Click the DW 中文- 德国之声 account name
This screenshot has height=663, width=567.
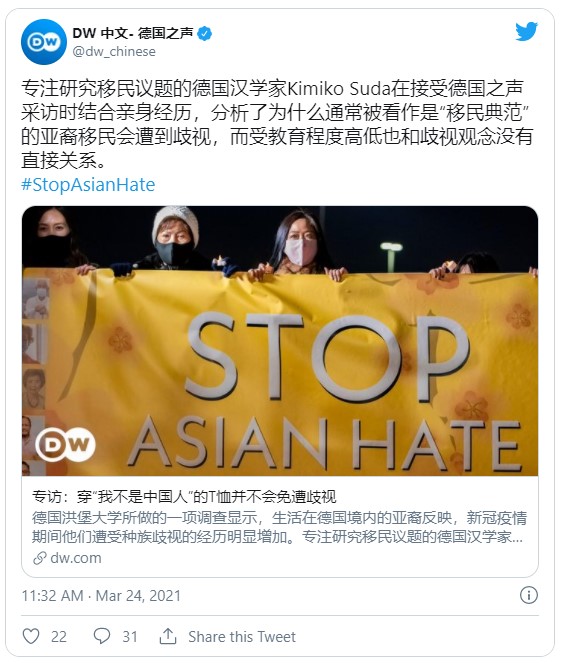point(133,33)
